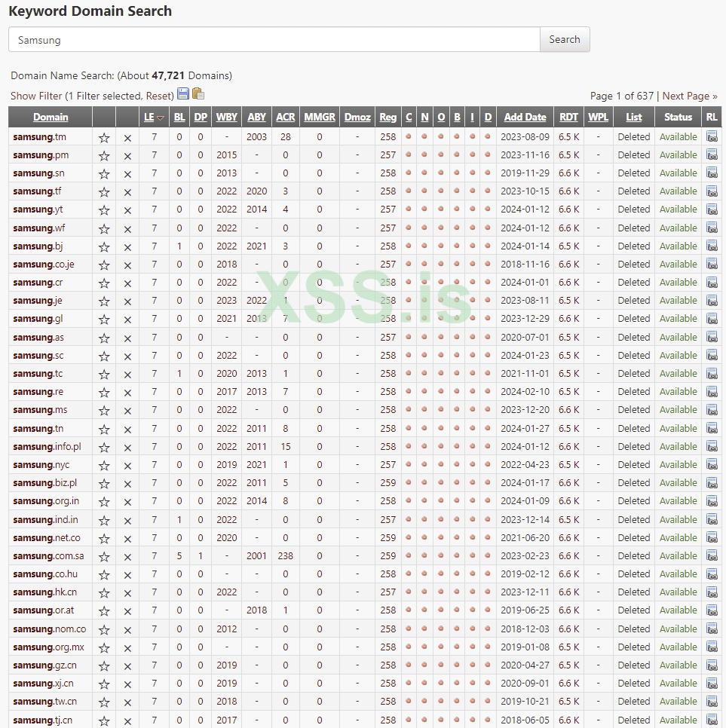Remove samsung.tw.cn using X icon
Screen dimensions: 726x728
(x=127, y=702)
